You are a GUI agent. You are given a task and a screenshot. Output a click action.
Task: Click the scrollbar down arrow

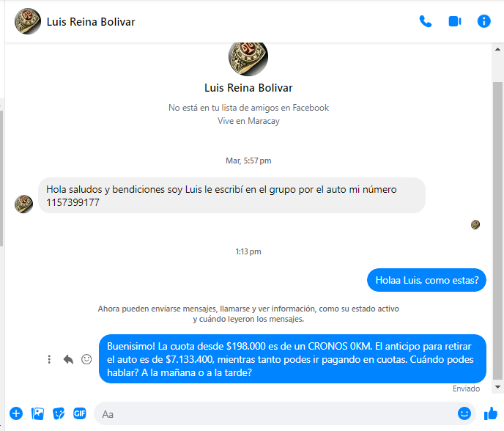(x=497, y=387)
